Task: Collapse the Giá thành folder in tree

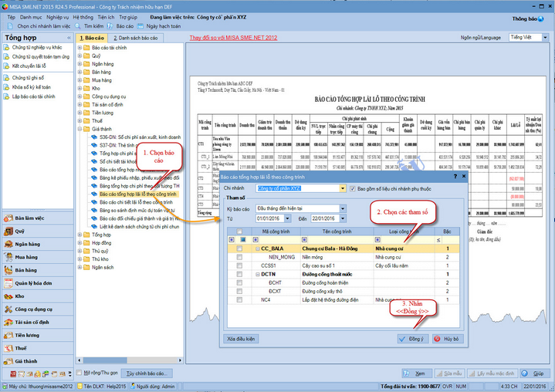Action: coord(80,129)
